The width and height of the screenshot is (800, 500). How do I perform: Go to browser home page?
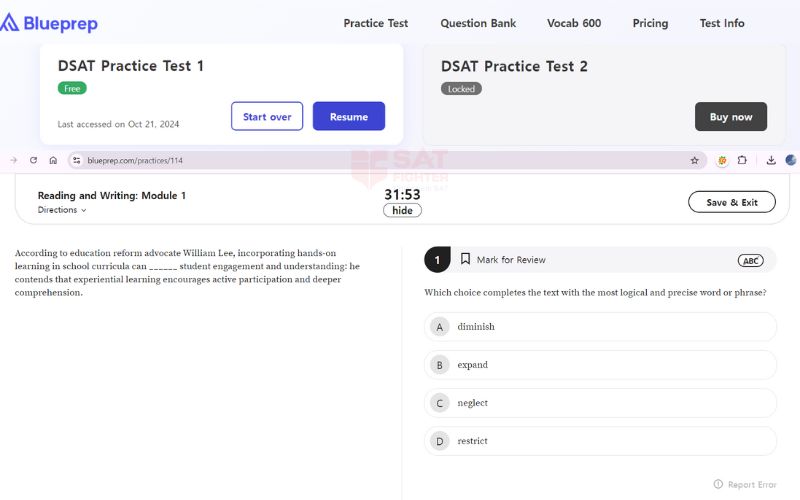click(x=53, y=160)
